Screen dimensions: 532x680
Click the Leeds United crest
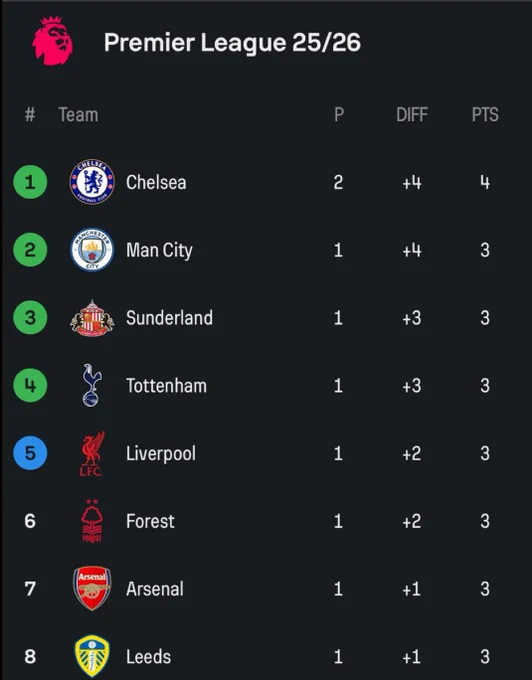click(92, 656)
